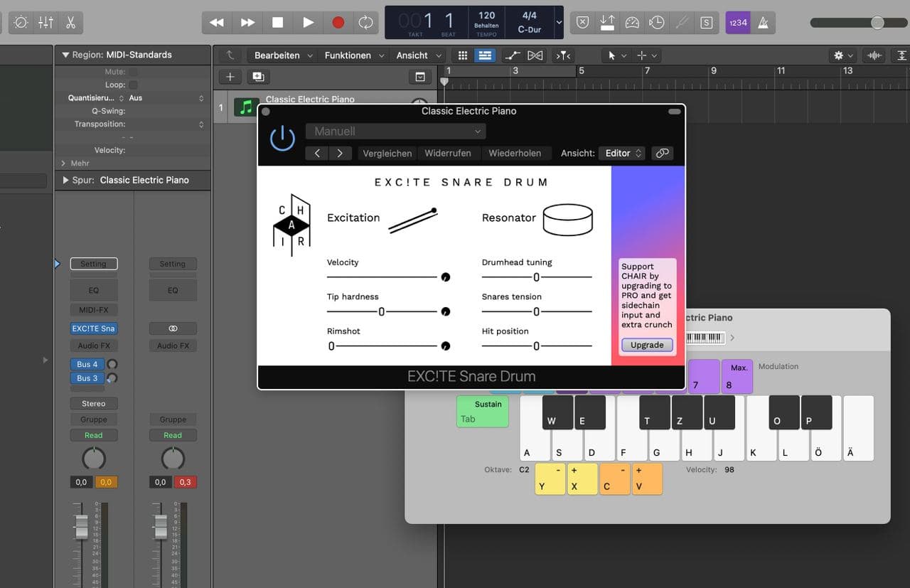Click the Sustain Tab key in keyboard window

pos(483,412)
